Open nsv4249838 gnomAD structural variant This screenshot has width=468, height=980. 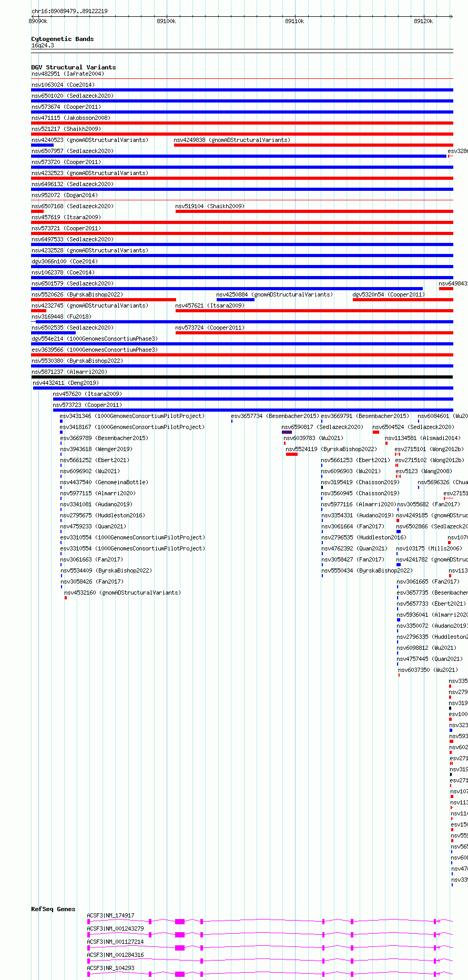232,140
